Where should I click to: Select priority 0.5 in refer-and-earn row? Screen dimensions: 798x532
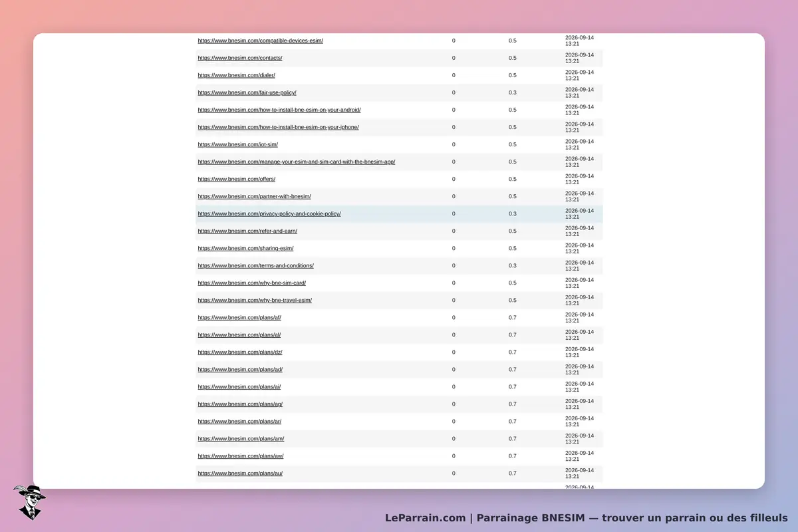click(x=512, y=231)
